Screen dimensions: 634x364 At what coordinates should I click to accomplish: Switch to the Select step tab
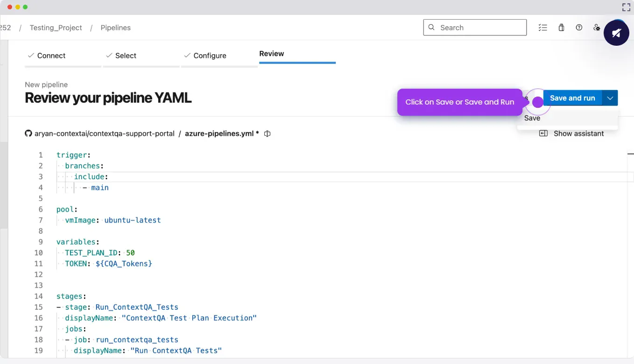pos(126,56)
